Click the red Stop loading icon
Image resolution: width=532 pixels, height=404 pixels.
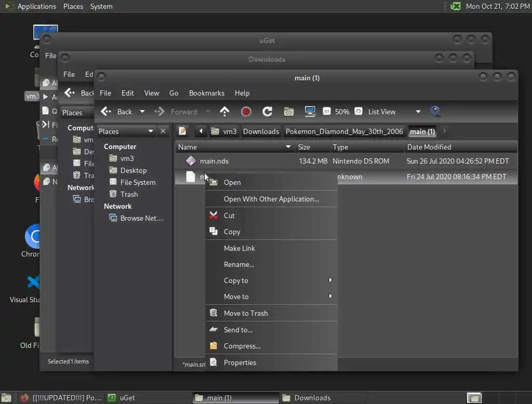(x=246, y=111)
